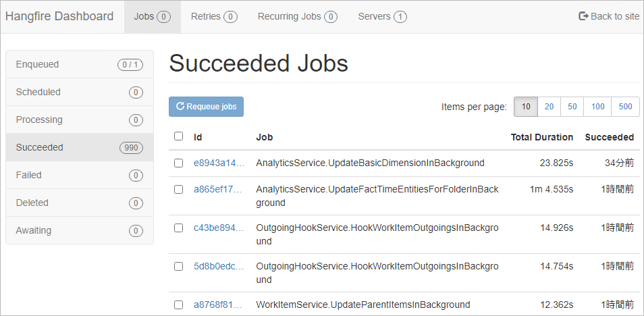
Task: Show Deleted jobs in sidebar
Action: [x=79, y=203]
